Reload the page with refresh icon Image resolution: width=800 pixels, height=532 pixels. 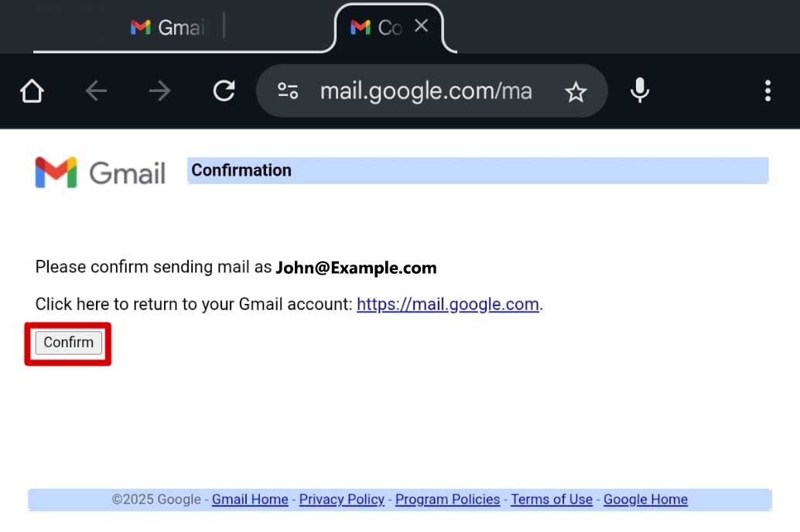pos(224,91)
